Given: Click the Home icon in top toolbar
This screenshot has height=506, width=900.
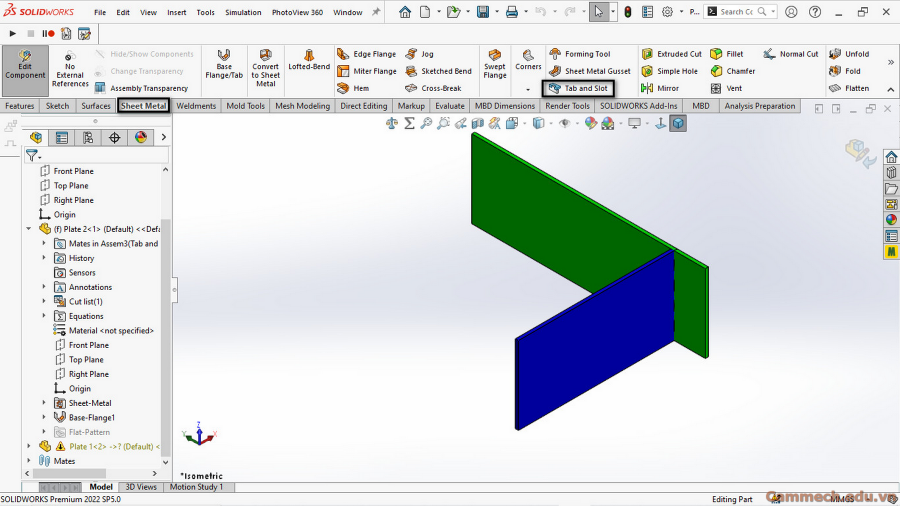Looking at the screenshot, I should click(405, 11).
